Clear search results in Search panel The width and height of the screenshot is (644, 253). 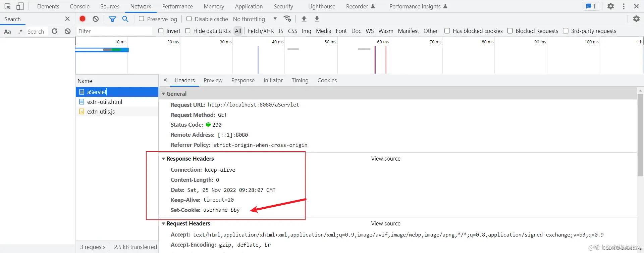pyautogui.click(x=68, y=31)
